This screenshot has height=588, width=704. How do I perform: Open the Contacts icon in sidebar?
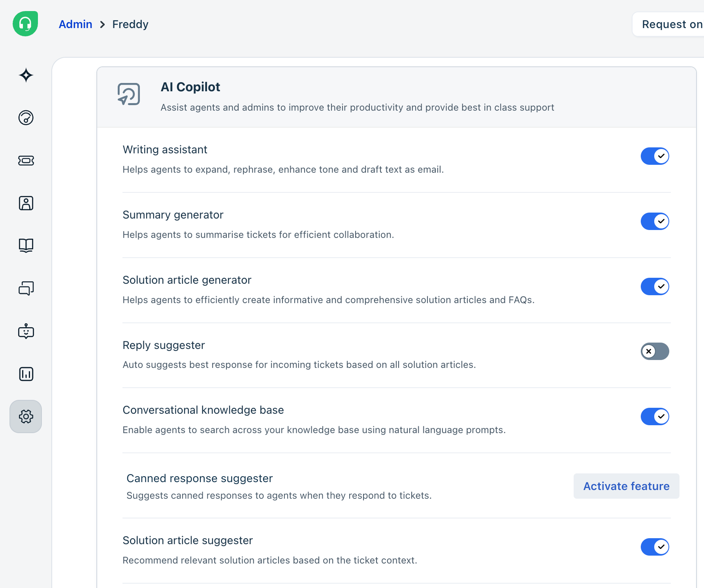point(26,203)
